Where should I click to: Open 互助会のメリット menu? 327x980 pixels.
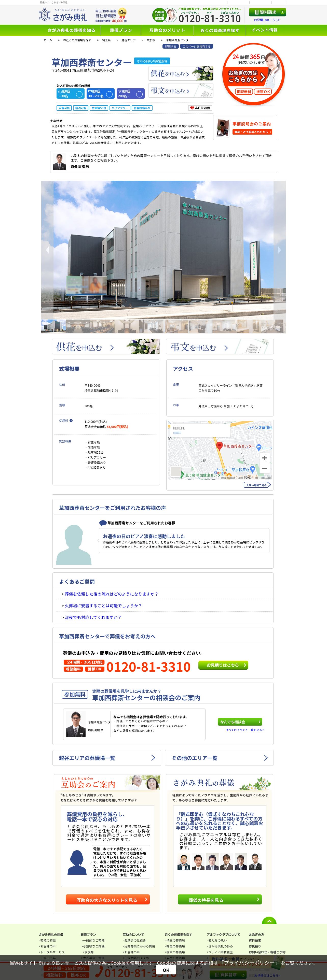[167, 30]
